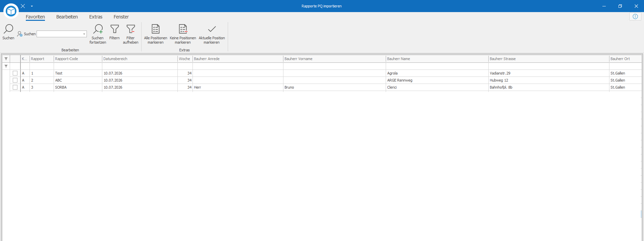The height and width of the screenshot is (241, 644).
Task: Click the info icon at top right
Action: pos(635,16)
